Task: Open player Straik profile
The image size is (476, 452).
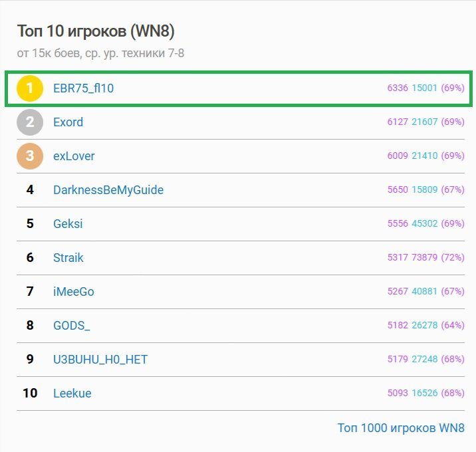Action: 68,258
